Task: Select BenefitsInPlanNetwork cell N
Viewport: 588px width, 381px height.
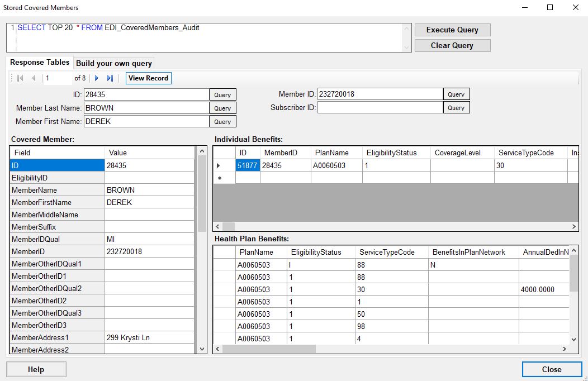Action: click(473, 265)
